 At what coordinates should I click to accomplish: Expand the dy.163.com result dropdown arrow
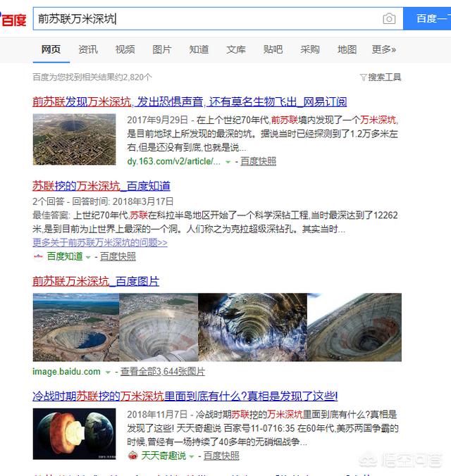pos(228,162)
